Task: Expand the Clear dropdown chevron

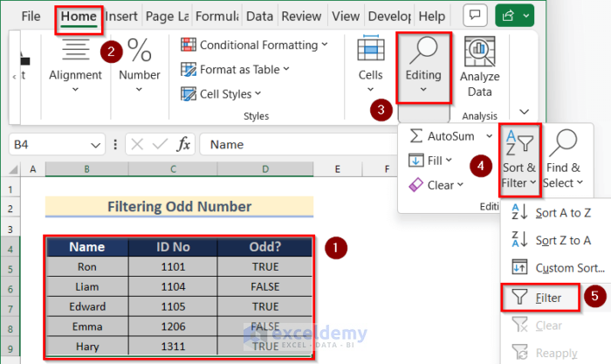Action: (460, 184)
